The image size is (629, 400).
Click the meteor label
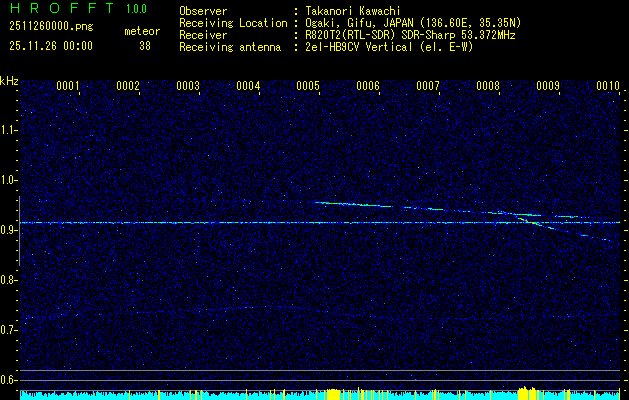[142, 31]
